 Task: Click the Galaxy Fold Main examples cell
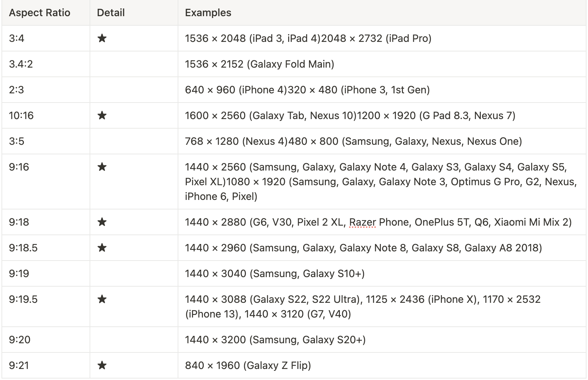coord(382,64)
